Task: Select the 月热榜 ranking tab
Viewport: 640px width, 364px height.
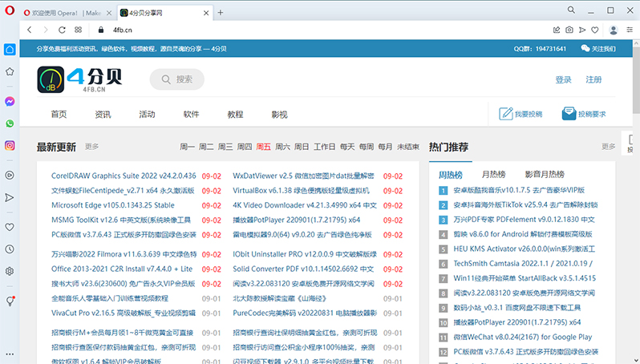Action: (x=493, y=175)
